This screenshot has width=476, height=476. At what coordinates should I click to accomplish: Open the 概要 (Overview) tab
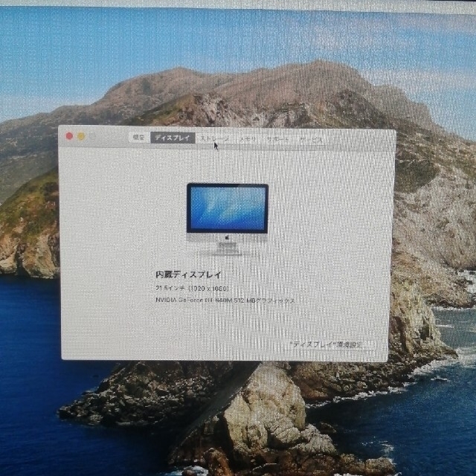[139, 138]
